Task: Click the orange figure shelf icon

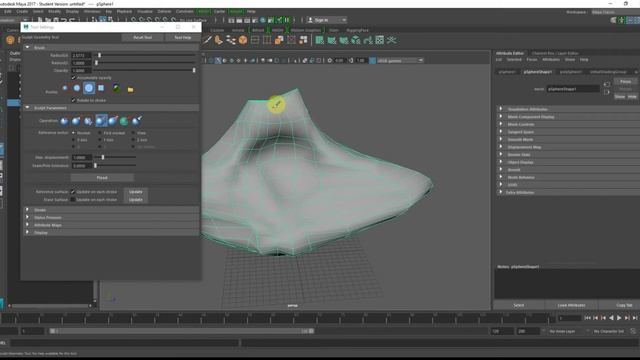Action: [219, 40]
